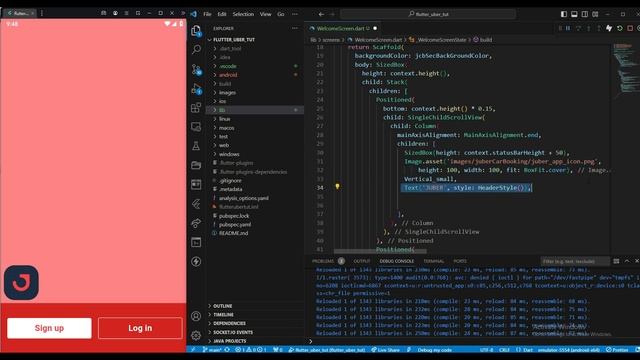This screenshot has width=640, height=360.
Task: Open the Search view in the activity bar
Action: click(x=196, y=50)
